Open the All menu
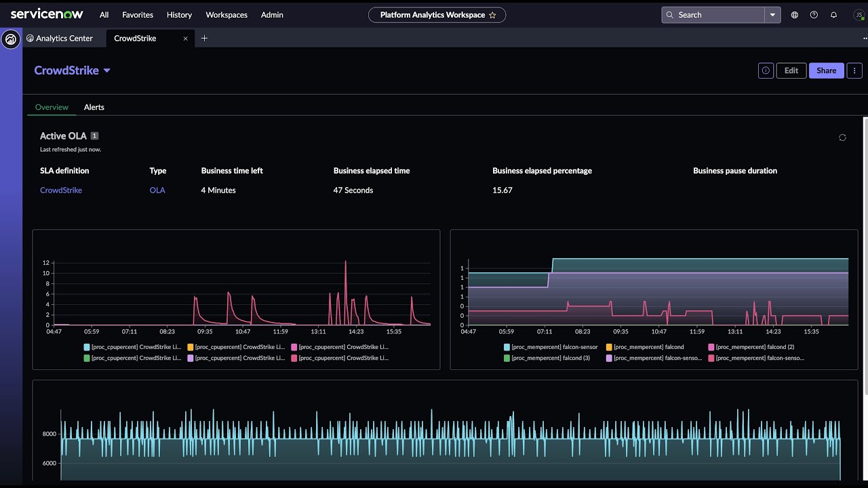This screenshot has height=488, width=868. point(104,15)
